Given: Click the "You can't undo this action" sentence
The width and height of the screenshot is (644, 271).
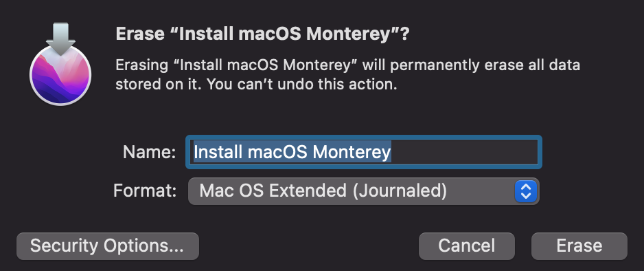Looking at the screenshot, I should (x=301, y=85).
